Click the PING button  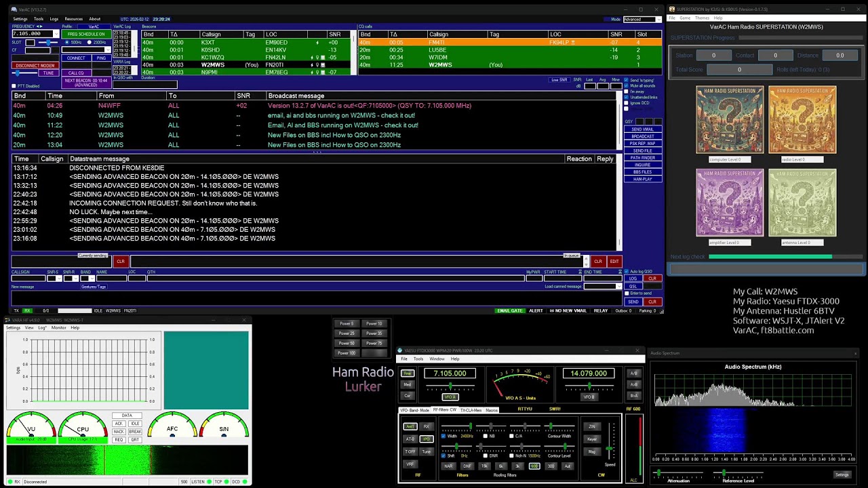point(101,58)
